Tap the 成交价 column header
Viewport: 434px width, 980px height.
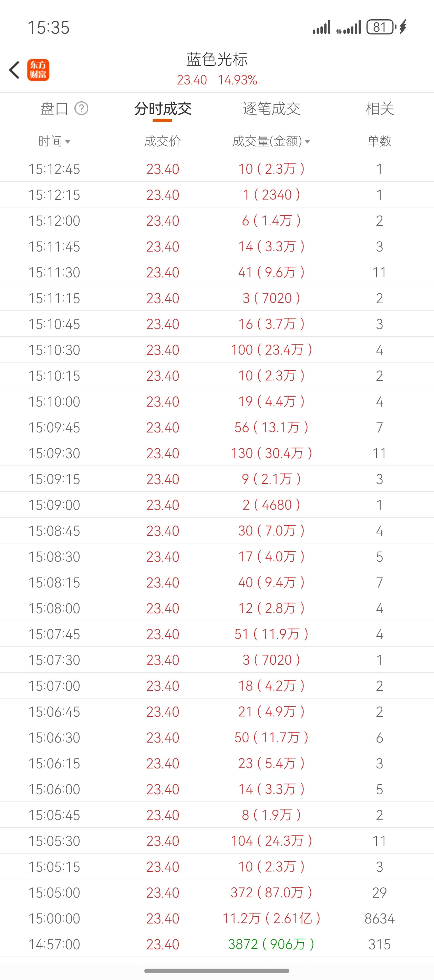(x=163, y=141)
